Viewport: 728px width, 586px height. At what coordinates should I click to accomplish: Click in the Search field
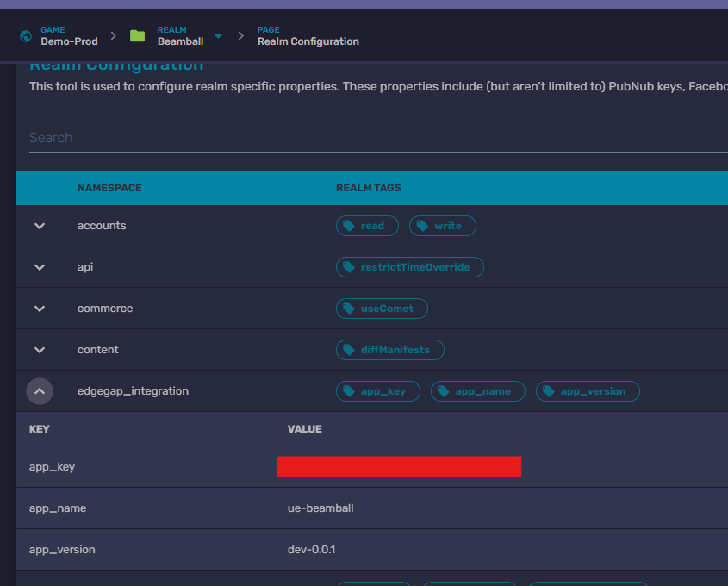[x=370, y=138]
